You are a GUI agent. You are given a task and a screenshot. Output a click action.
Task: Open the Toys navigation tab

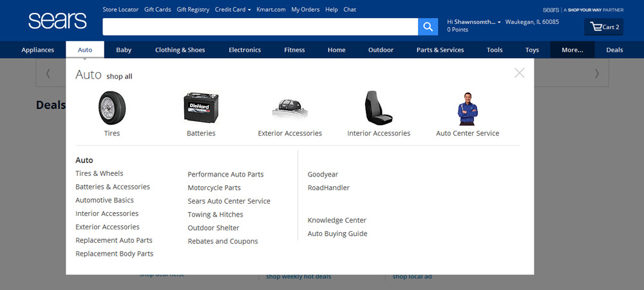[532, 50]
